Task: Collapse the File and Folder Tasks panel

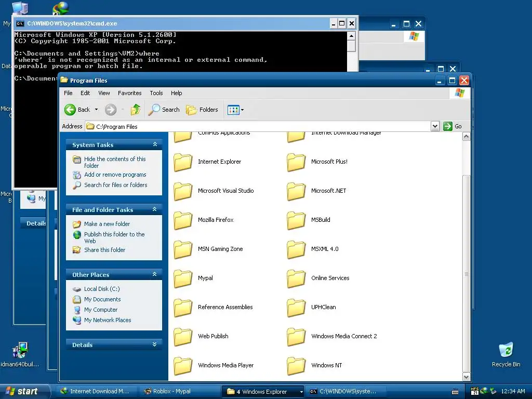Action: [x=155, y=209]
